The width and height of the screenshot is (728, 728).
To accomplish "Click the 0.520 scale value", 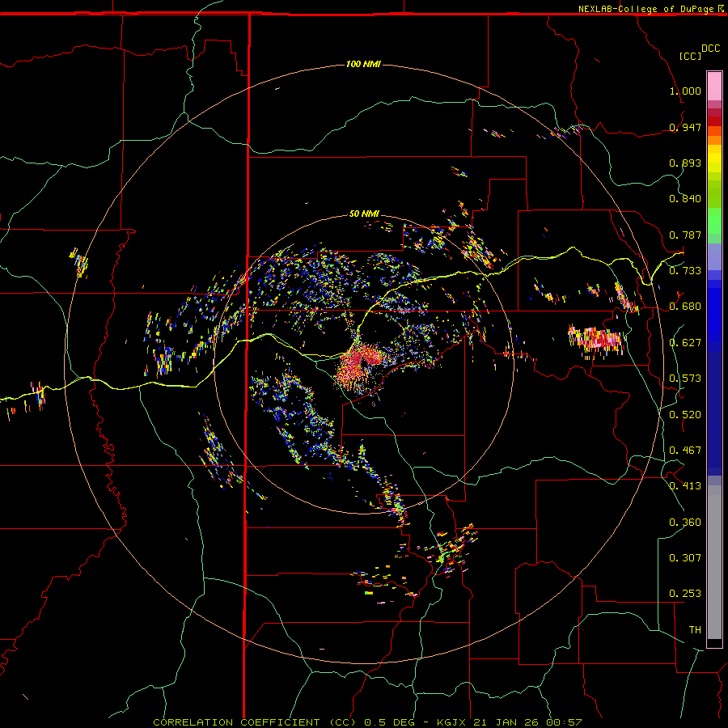I will pyautogui.click(x=685, y=415).
